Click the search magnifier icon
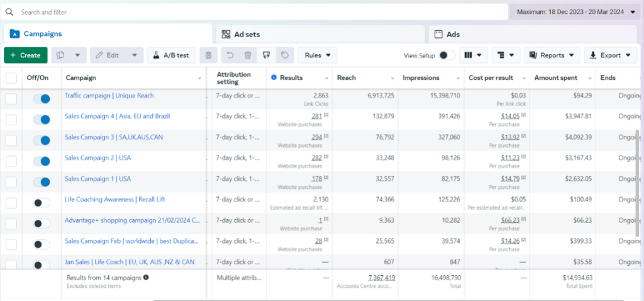This screenshot has width=644, height=301. tap(9, 12)
